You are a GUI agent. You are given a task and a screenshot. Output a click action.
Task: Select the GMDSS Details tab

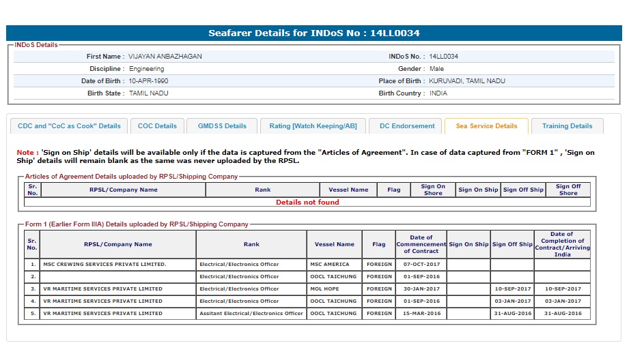[x=222, y=126]
